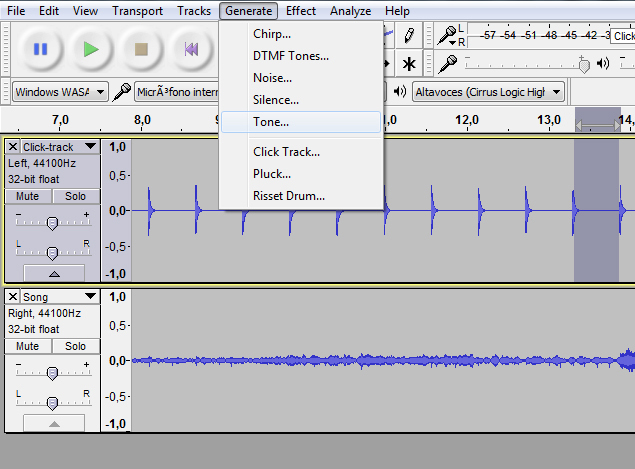Open the Edit menu
The image size is (635, 469).
[49, 11]
